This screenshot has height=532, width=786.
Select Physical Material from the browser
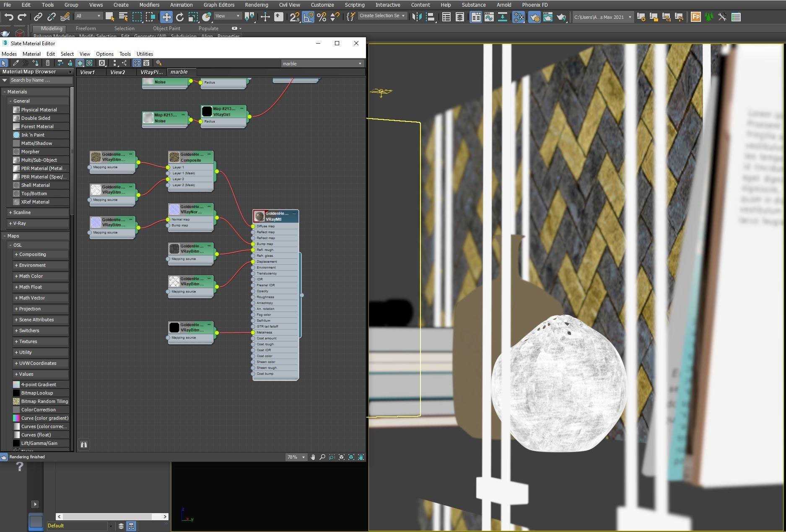click(x=39, y=110)
